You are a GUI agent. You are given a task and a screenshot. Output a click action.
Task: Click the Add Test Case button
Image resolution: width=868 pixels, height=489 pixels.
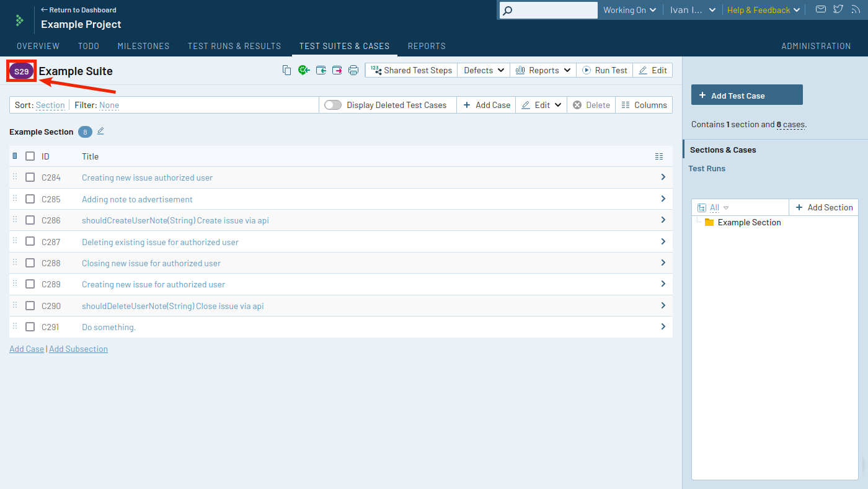click(746, 95)
